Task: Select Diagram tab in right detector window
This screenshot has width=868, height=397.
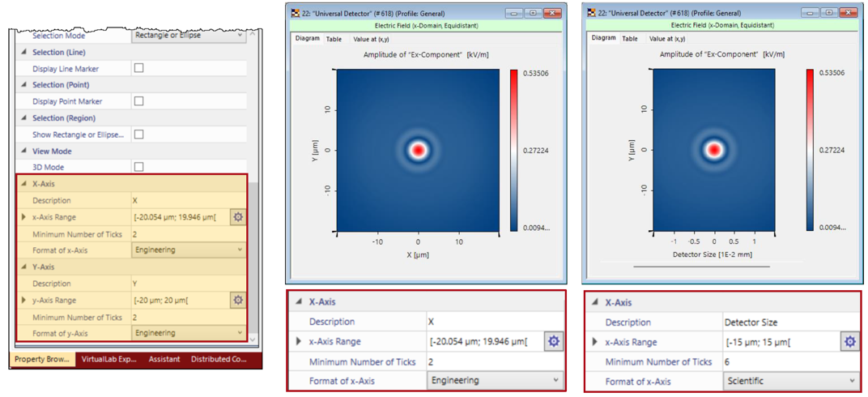Action: [x=603, y=38]
